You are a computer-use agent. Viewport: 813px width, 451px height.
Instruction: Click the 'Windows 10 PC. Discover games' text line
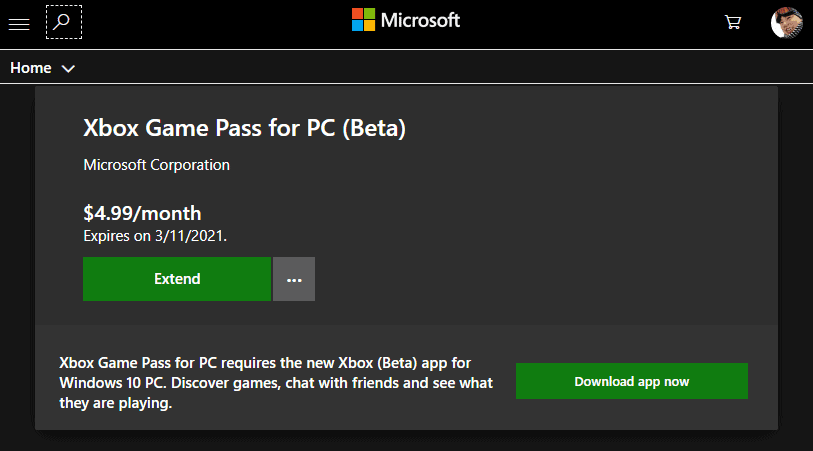click(x=276, y=383)
